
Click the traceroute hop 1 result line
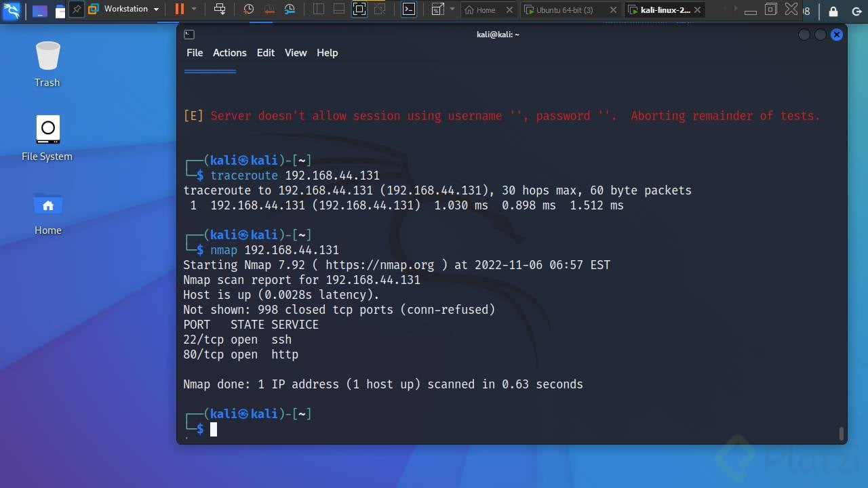point(407,205)
